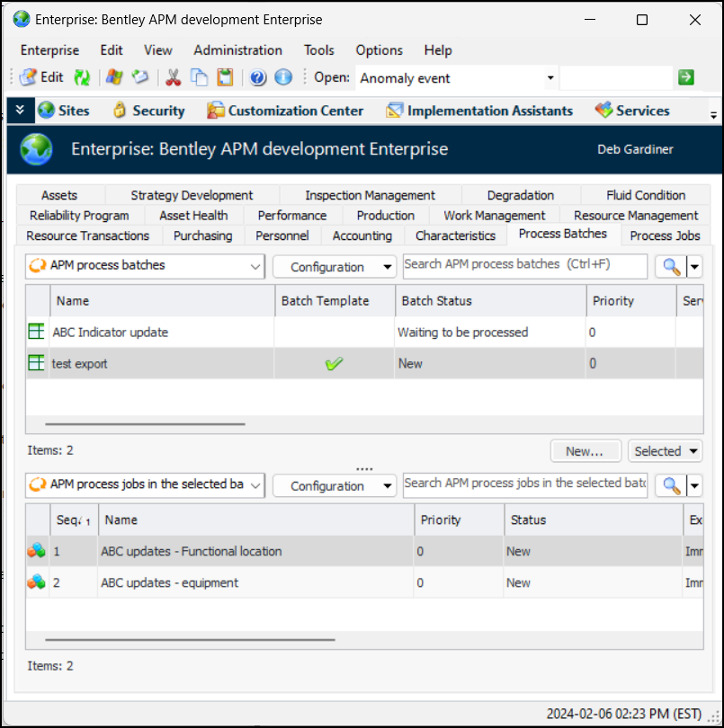Click the ABC updates - equipment row icon
The height and width of the screenshot is (728, 724).
pyautogui.click(x=36, y=582)
